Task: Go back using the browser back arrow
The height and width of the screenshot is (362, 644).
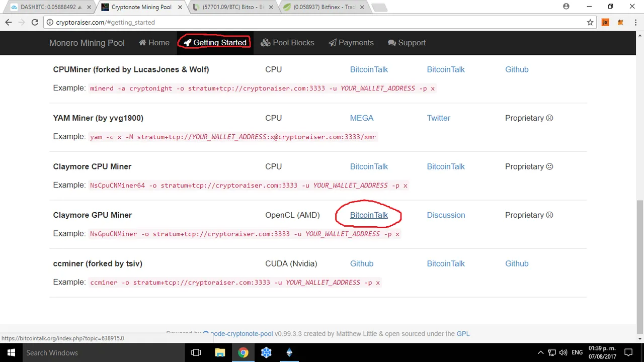Action: click(9, 22)
